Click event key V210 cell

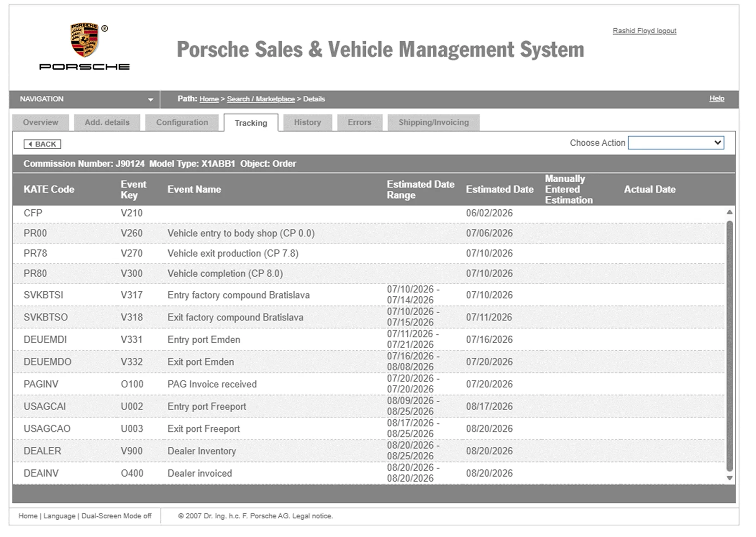pyautogui.click(x=131, y=213)
